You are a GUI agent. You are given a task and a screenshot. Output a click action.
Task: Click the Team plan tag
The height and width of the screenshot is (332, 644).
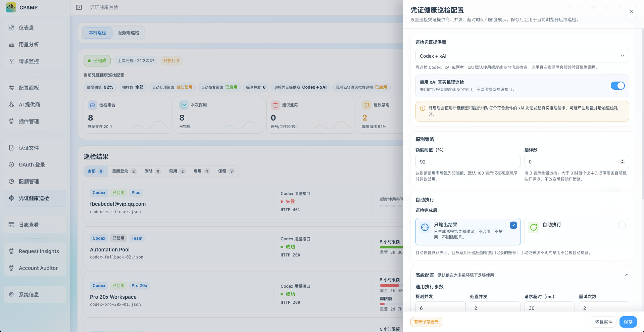pos(137,238)
